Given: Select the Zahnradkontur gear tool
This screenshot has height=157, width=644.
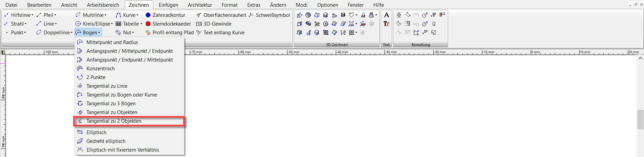Looking at the screenshot, I should point(165,15).
